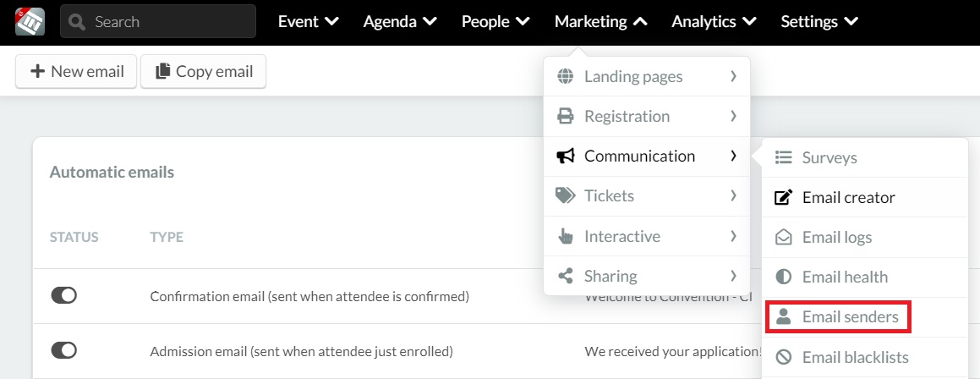Click the app logo icon

click(x=30, y=22)
